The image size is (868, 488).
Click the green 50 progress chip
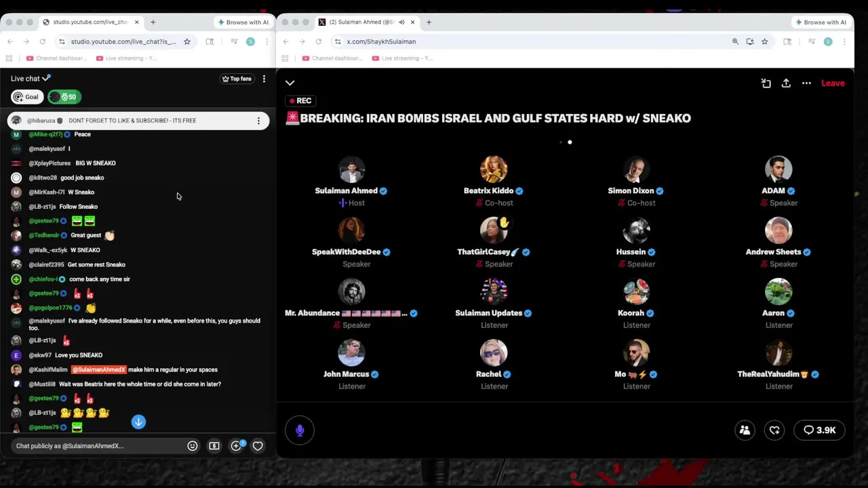[x=64, y=97]
